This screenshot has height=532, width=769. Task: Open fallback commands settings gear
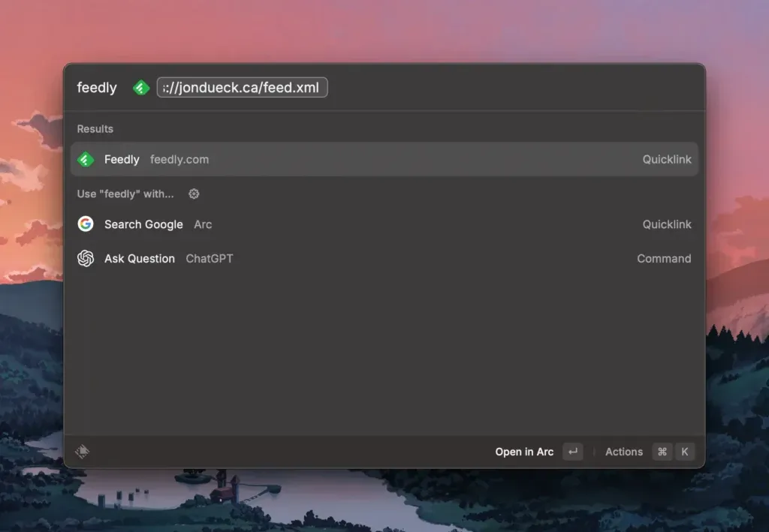click(x=194, y=194)
